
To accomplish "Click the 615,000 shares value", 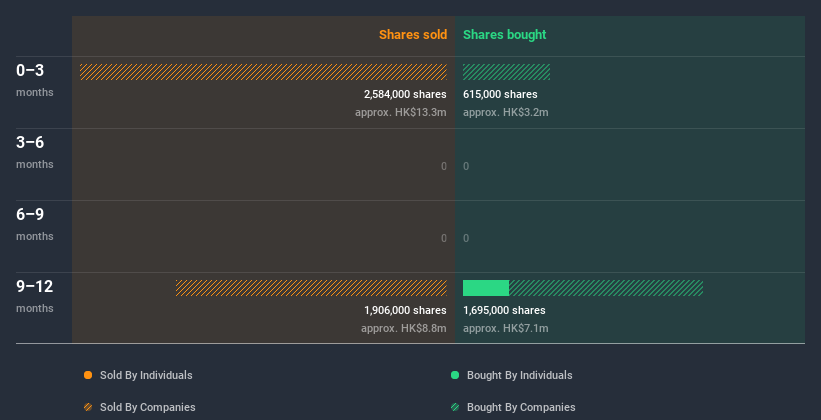I will point(500,94).
